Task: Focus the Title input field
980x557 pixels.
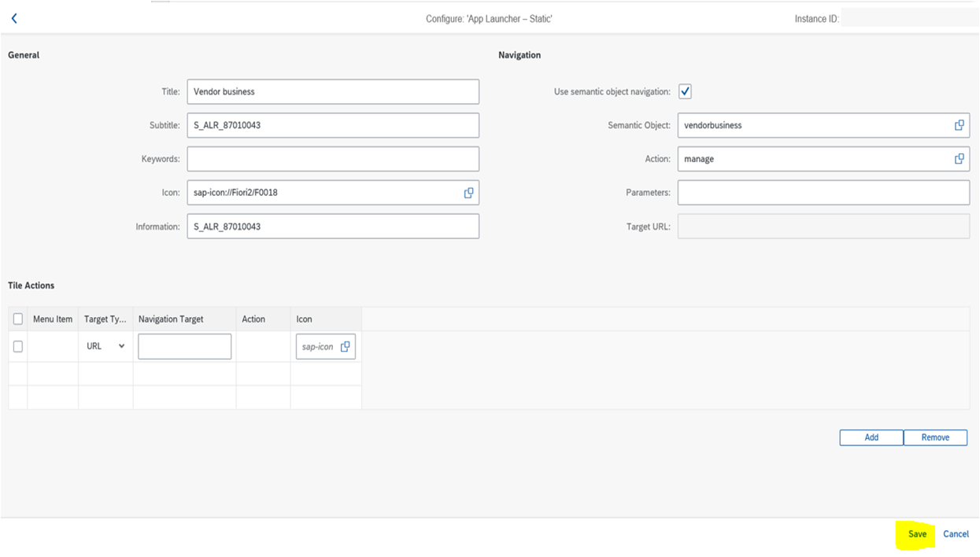Action: point(332,91)
